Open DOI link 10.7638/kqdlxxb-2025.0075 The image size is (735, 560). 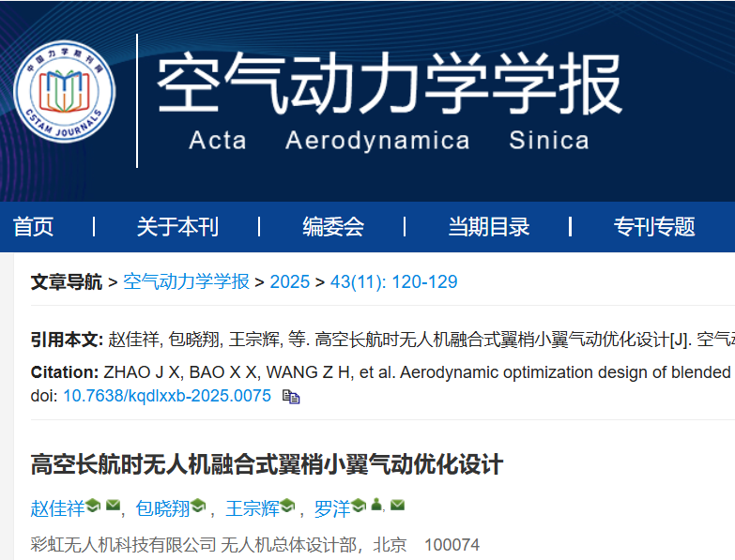coord(167,396)
